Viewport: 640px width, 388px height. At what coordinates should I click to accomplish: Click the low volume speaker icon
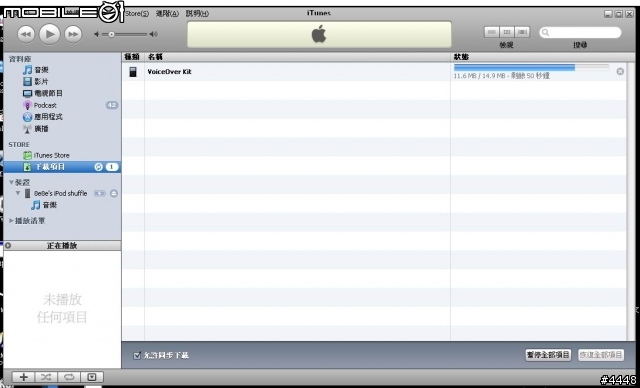tap(97, 34)
